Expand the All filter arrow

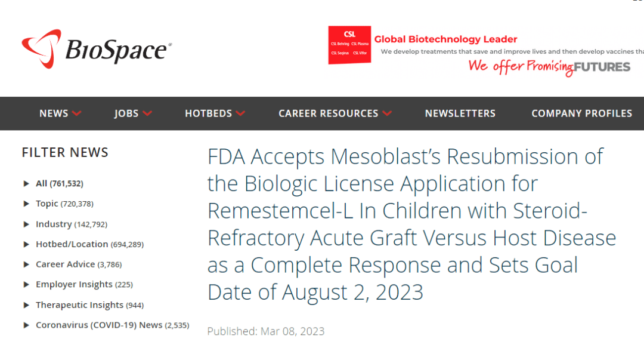[x=26, y=183]
